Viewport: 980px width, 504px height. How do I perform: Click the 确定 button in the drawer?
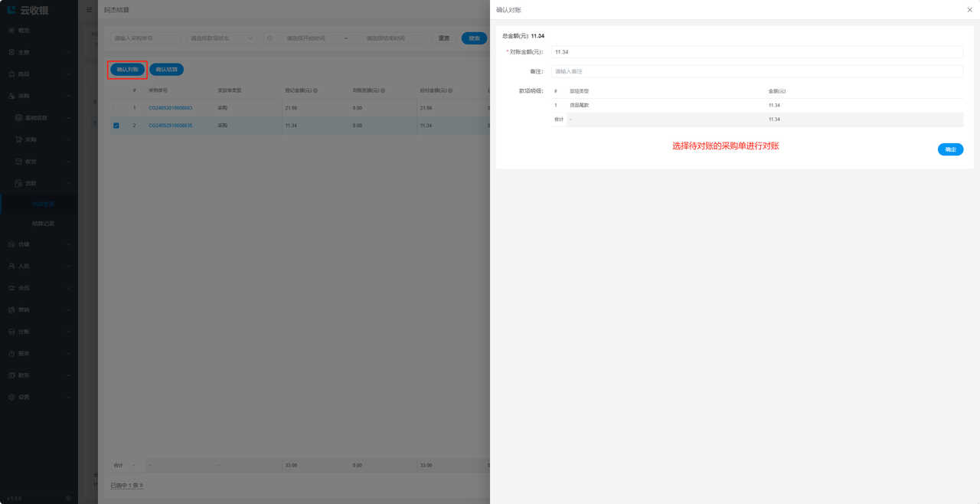(x=950, y=149)
